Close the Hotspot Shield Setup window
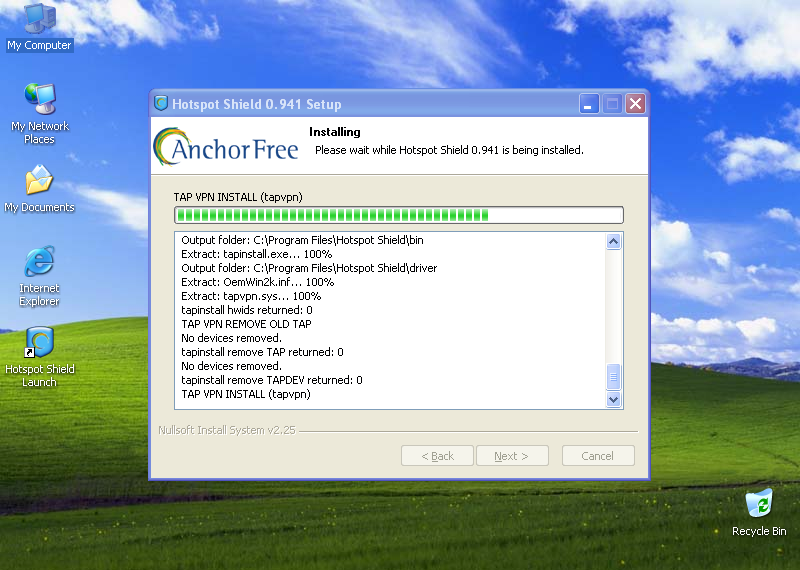This screenshot has height=570, width=800. pyautogui.click(x=635, y=104)
